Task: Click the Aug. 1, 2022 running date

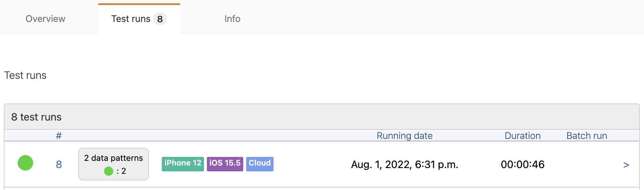Action: click(x=405, y=164)
